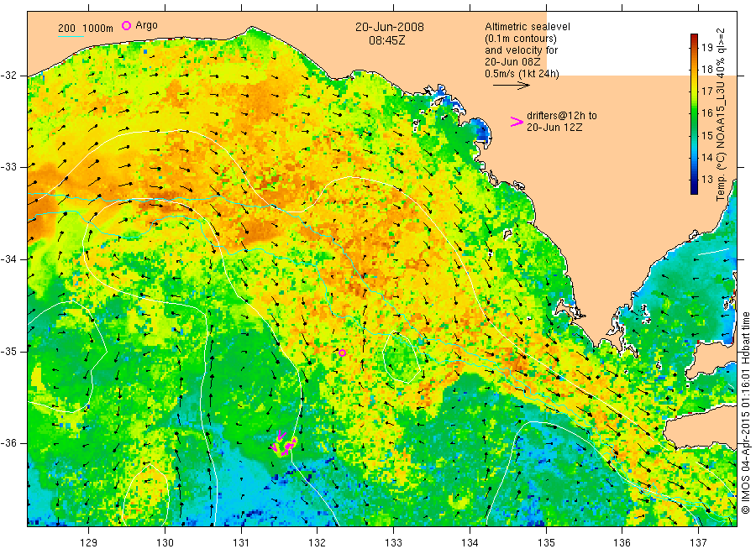Image resolution: width=756 pixels, height=554 pixels.
Task: Click the 'Argo' legend label
Action: coord(146,25)
